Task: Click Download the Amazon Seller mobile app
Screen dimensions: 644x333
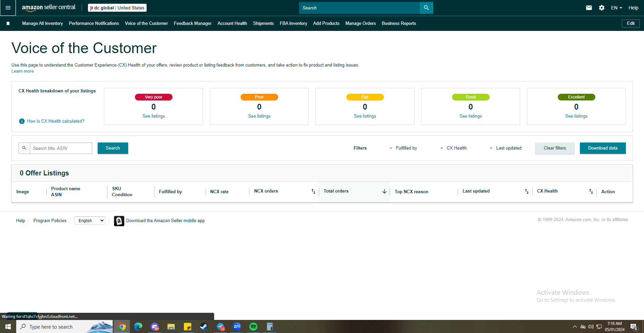Action: tap(165, 221)
